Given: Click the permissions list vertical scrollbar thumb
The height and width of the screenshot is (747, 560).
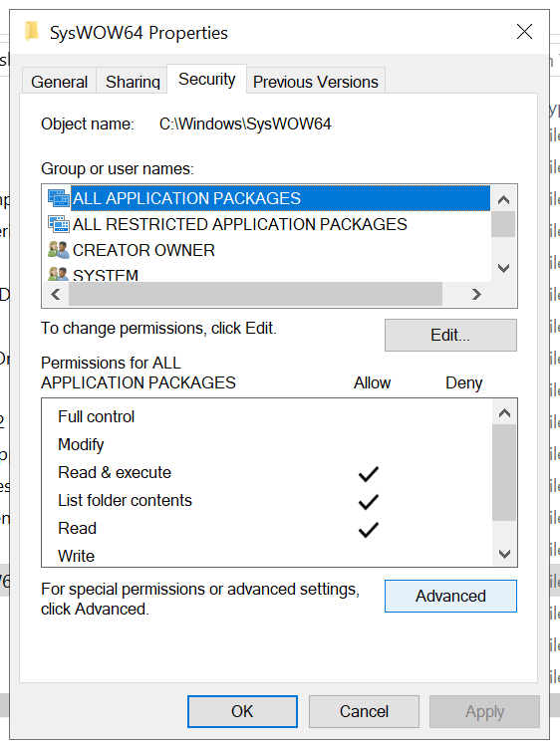Looking at the screenshot, I should click(x=504, y=472).
